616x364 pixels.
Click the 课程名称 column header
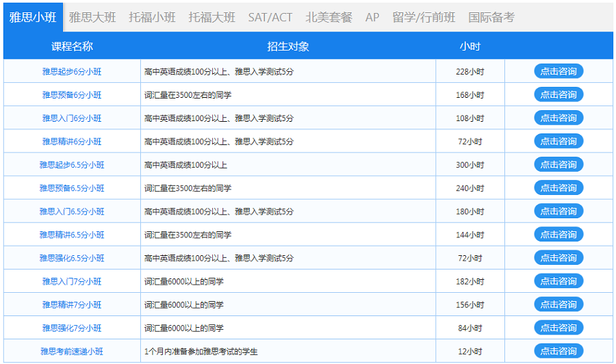[72, 47]
